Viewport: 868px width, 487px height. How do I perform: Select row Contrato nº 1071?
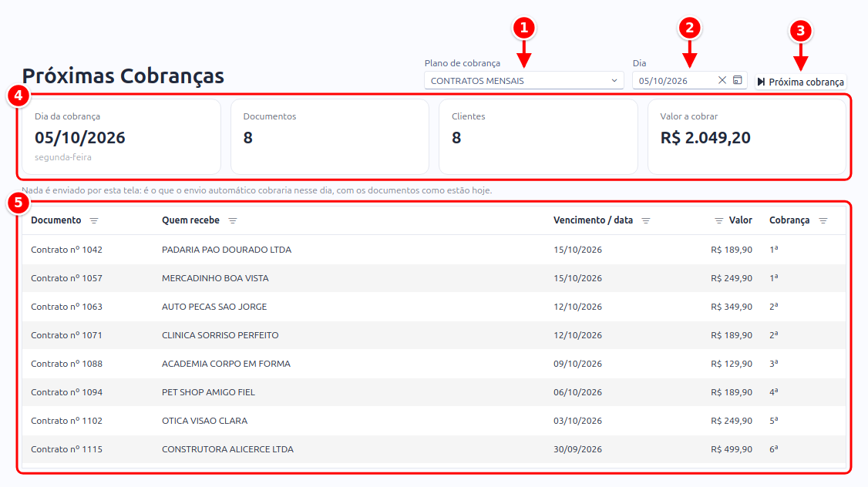[x=434, y=335]
